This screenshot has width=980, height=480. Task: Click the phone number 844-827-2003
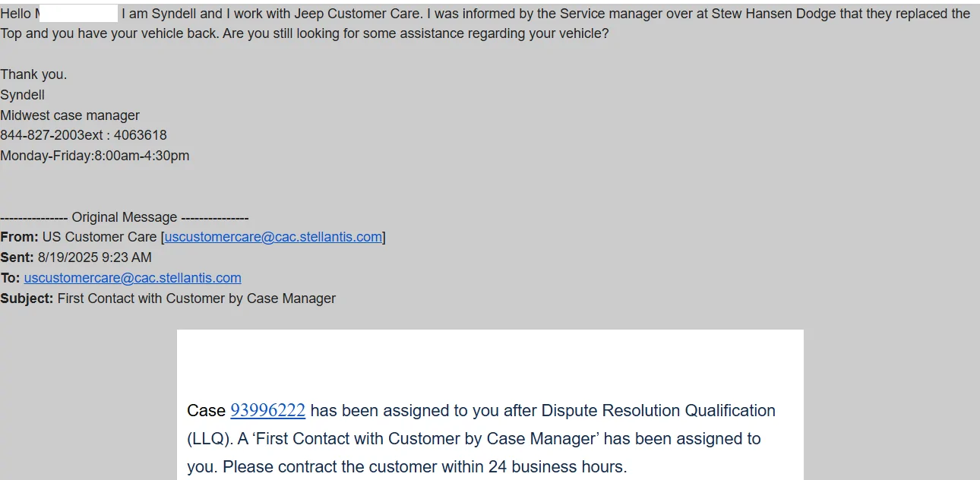click(x=42, y=135)
